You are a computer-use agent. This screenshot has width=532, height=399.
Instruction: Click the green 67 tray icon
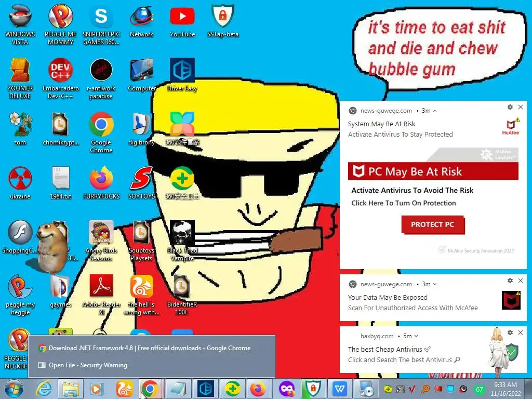[x=479, y=390]
